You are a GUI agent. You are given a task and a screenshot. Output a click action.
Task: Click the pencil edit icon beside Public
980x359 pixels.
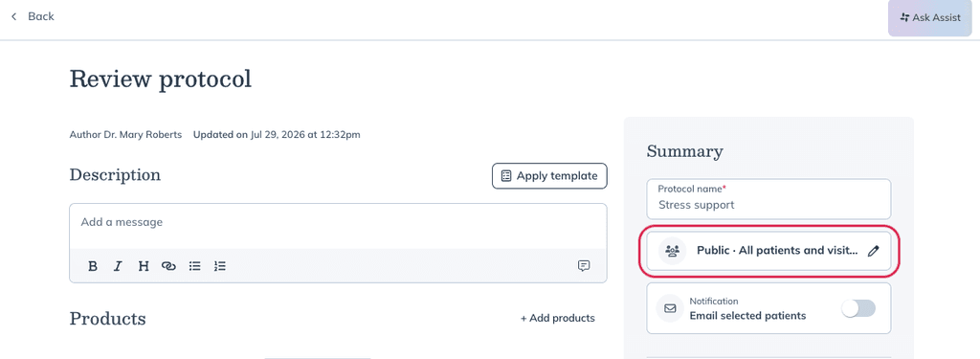point(873,251)
